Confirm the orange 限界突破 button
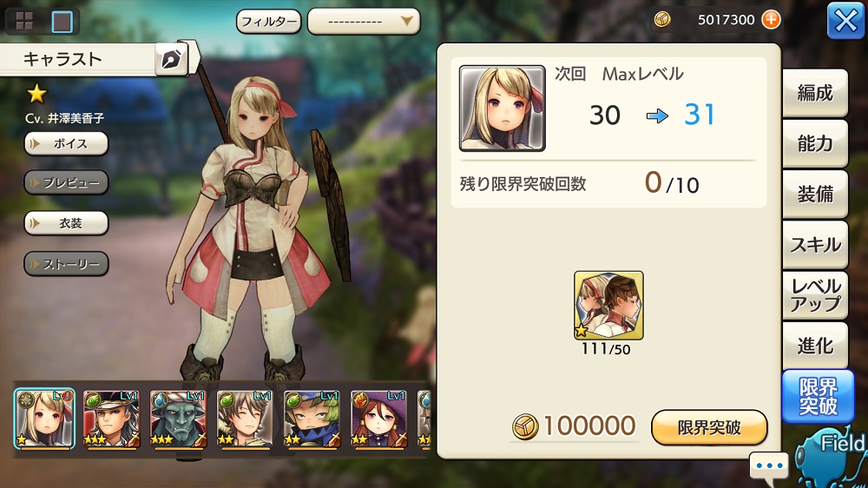868x488 pixels. click(x=709, y=427)
